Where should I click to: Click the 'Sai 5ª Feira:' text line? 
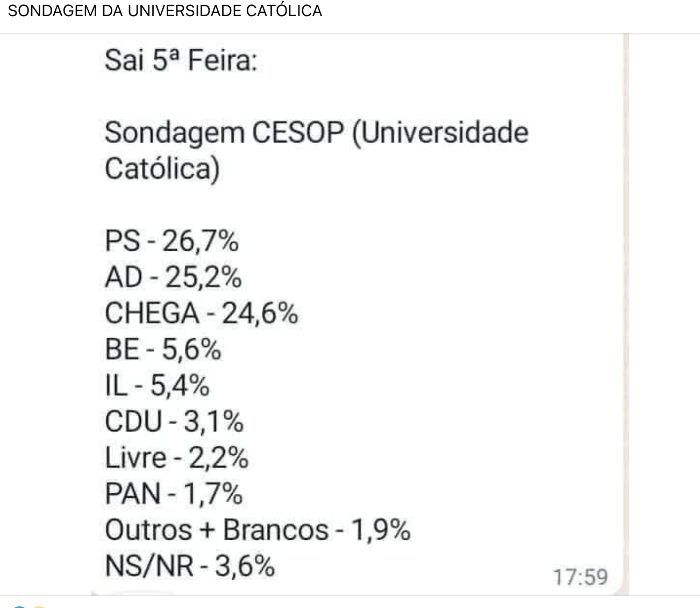(x=181, y=60)
